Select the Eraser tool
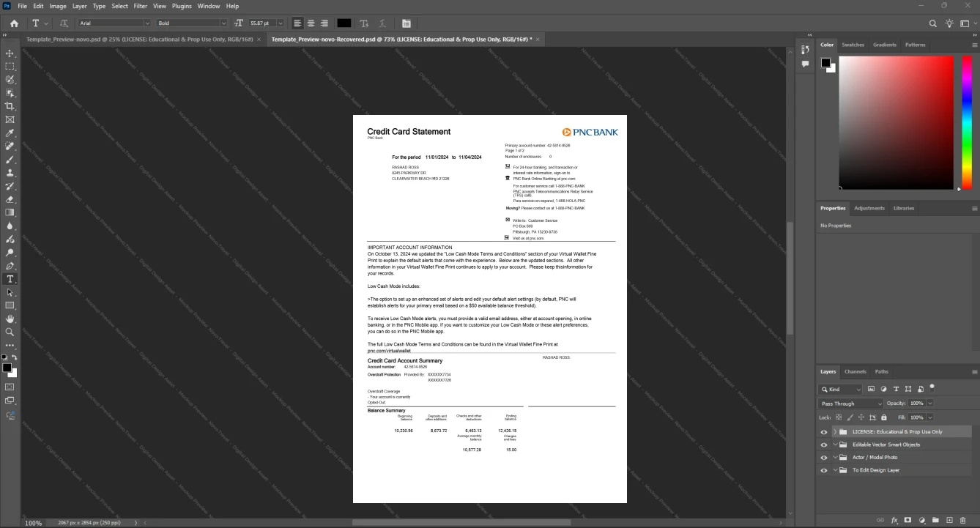980x528 pixels. tap(10, 199)
